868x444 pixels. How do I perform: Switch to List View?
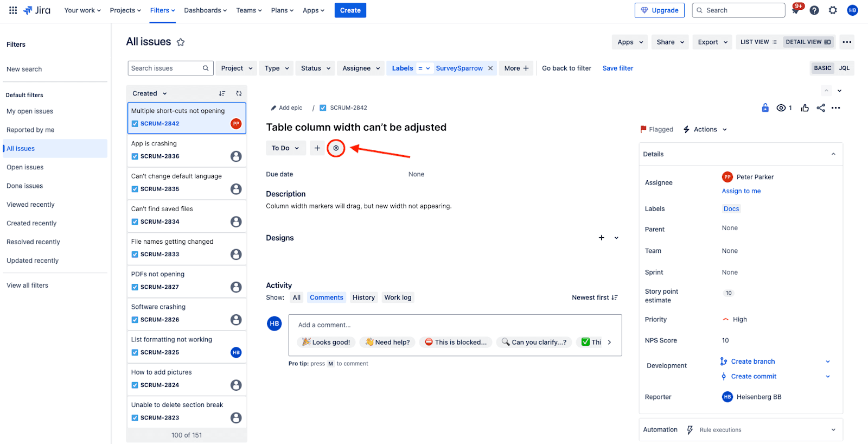point(758,42)
